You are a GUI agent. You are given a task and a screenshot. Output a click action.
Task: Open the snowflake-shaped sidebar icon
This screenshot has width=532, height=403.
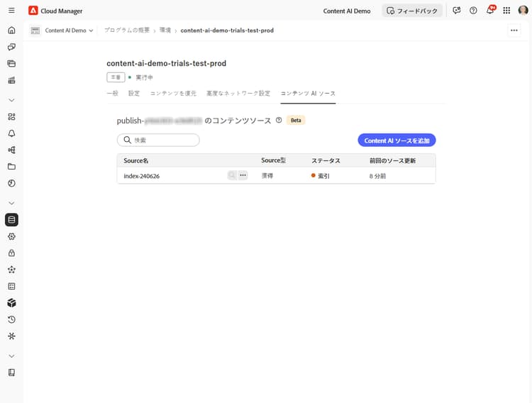pyautogui.click(x=11, y=336)
